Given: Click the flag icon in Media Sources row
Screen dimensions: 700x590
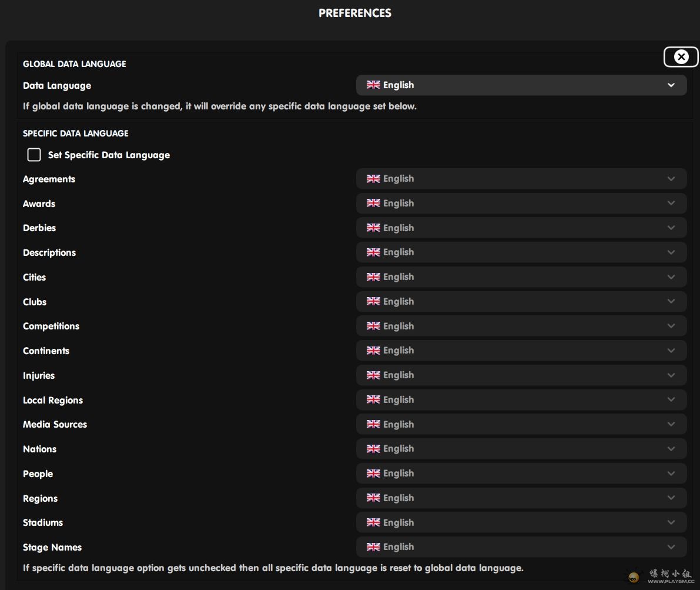Looking at the screenshot, I should (x=373, y=424).
